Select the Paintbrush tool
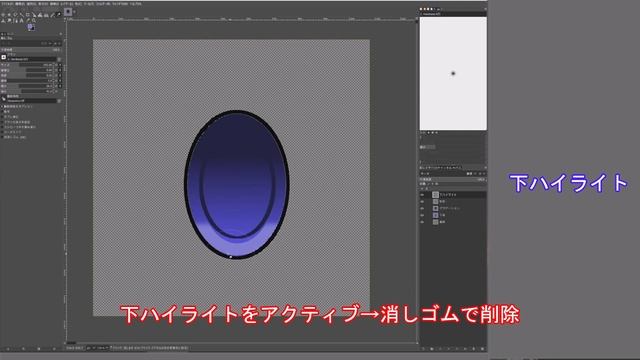Viewport: 640px width, 360px height. [x=52, y=15]
